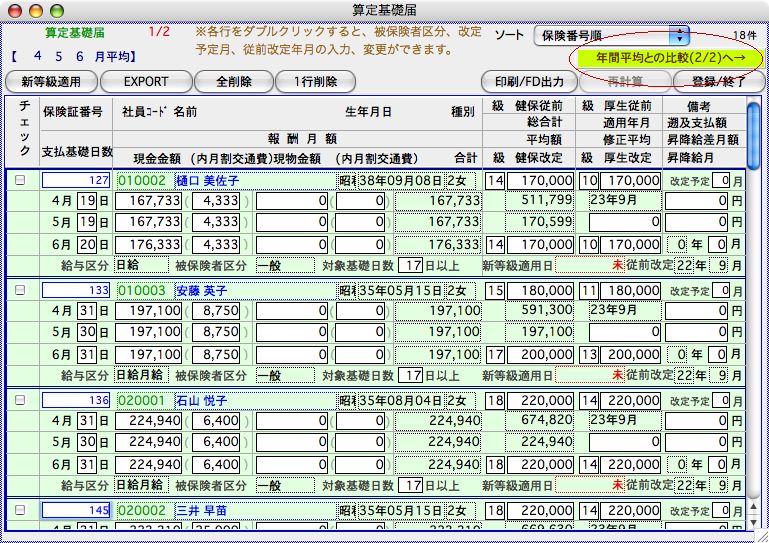This screenshot has width=769, height=543.
Task: Tick the checkbox for 樋口 美佐子
Action: (21, 180)
